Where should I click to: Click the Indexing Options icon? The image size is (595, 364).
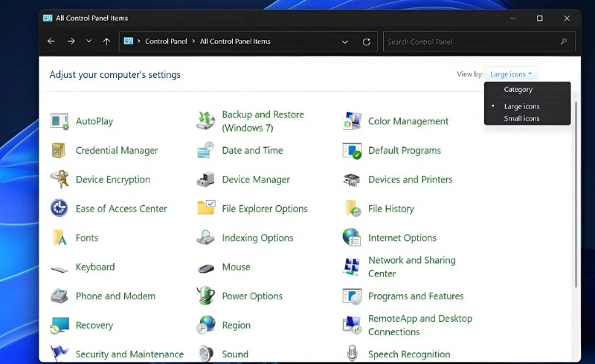(206, 238)
